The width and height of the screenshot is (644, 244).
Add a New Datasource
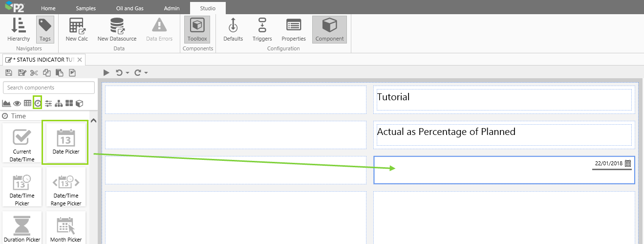(x=117, y=29)
